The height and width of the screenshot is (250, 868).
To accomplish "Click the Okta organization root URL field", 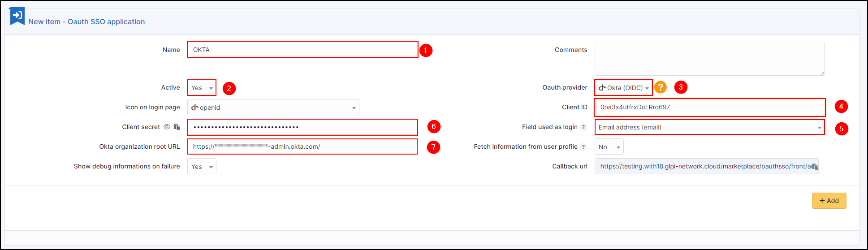I will 302,147.
